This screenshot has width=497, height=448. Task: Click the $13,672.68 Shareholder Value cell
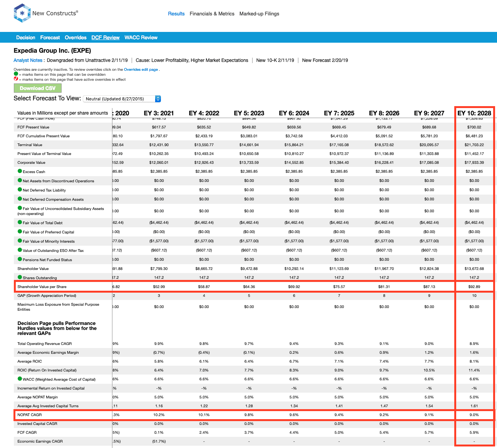[474, 268]
